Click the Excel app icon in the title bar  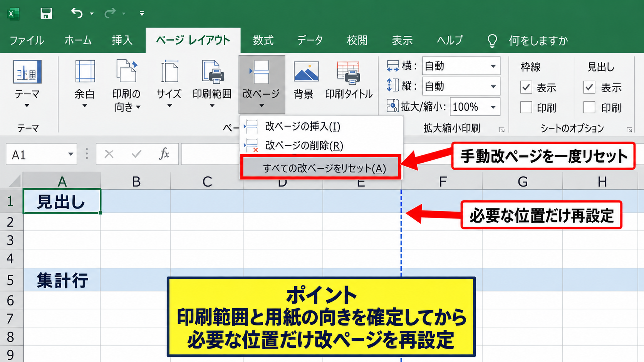pyautogui.click(x=13, y=14)
